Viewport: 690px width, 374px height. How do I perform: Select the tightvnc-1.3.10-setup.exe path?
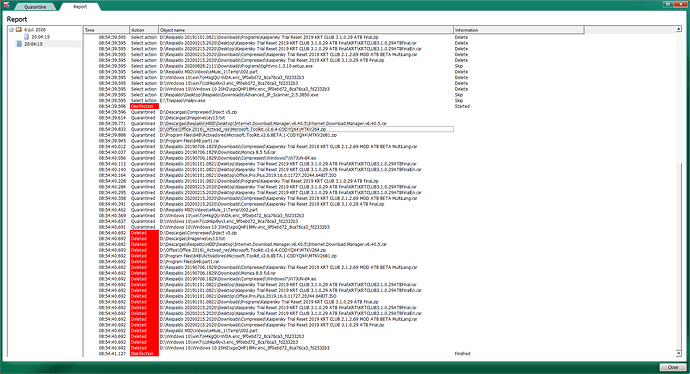[x=236, y=66]
